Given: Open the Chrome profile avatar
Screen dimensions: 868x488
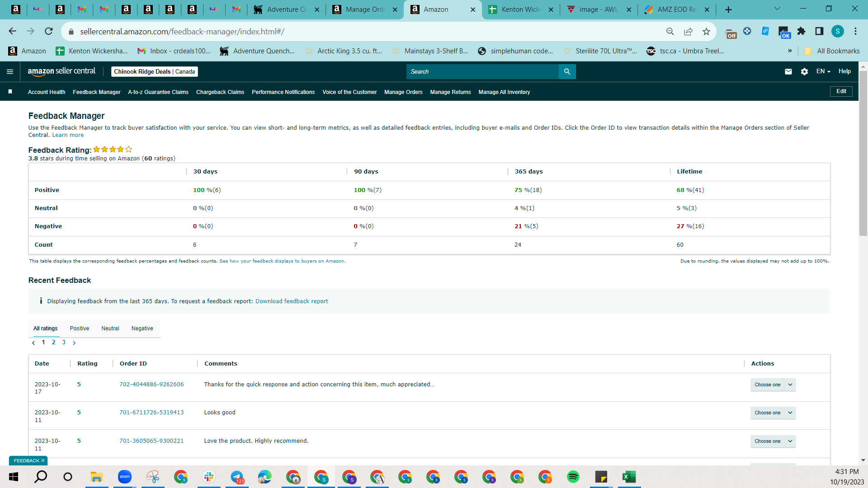Looking at the screenshot, I should pos(838,31).
